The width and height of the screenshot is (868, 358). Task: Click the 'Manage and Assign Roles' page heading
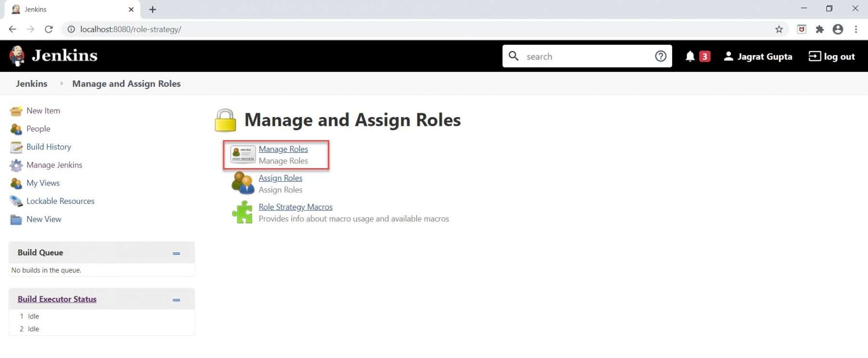pyautogui.click(x=353, y=120)
